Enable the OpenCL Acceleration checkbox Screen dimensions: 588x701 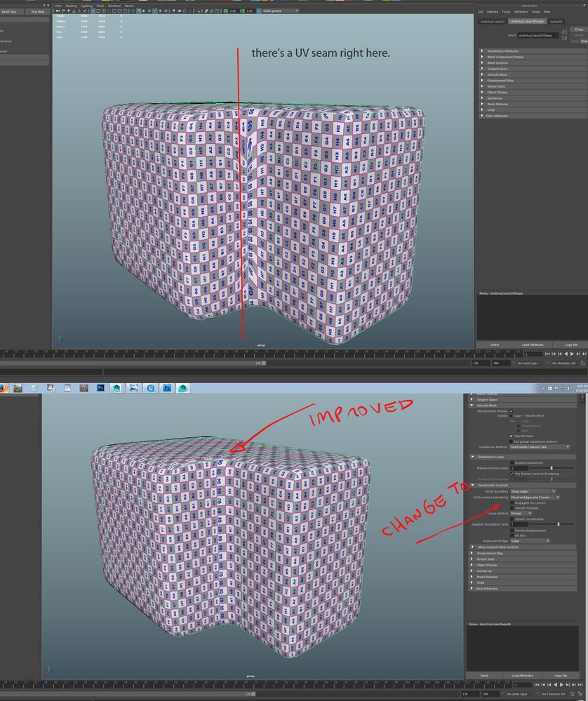point(512,519)
